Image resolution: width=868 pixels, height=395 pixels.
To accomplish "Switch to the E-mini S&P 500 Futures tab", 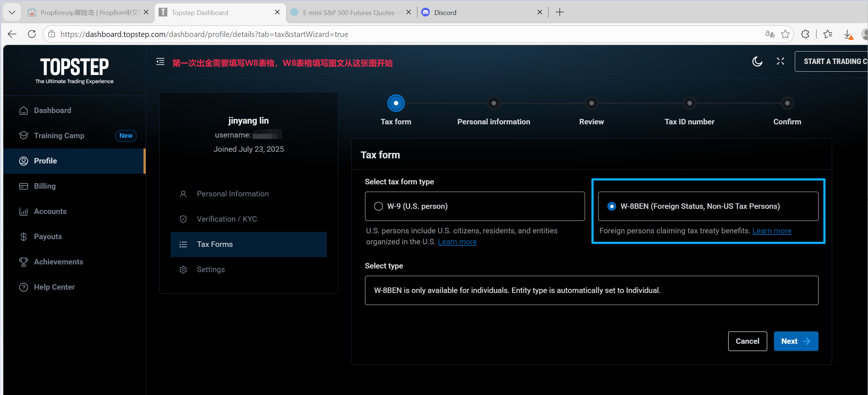I will click(350, 12).
